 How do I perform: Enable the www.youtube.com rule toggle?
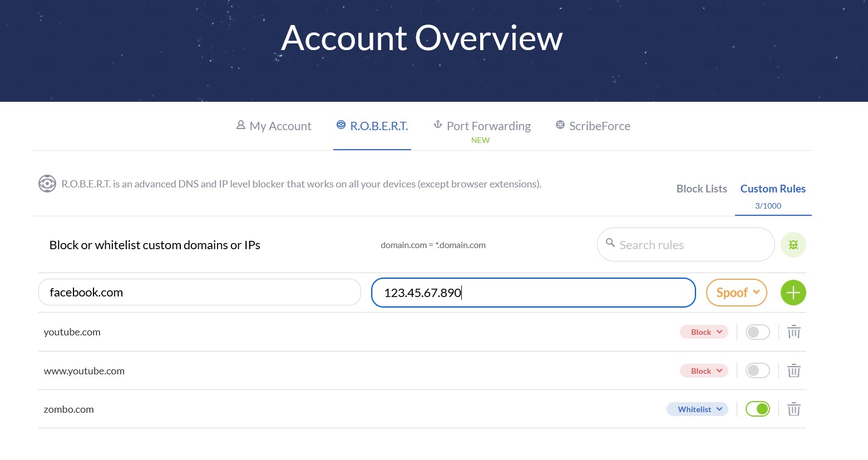coord(757,370)
